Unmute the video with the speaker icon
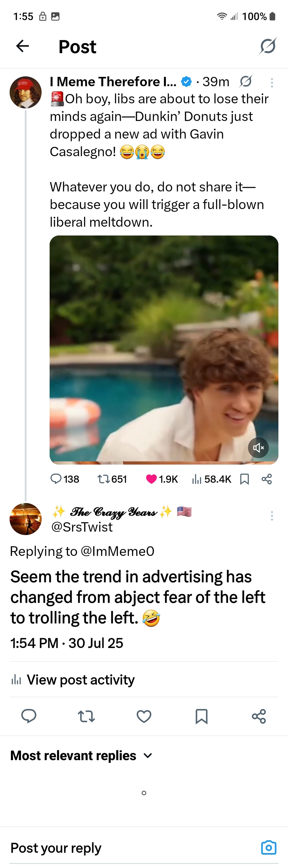The height and width of the screenshot is (868, 288). (258, 447)
